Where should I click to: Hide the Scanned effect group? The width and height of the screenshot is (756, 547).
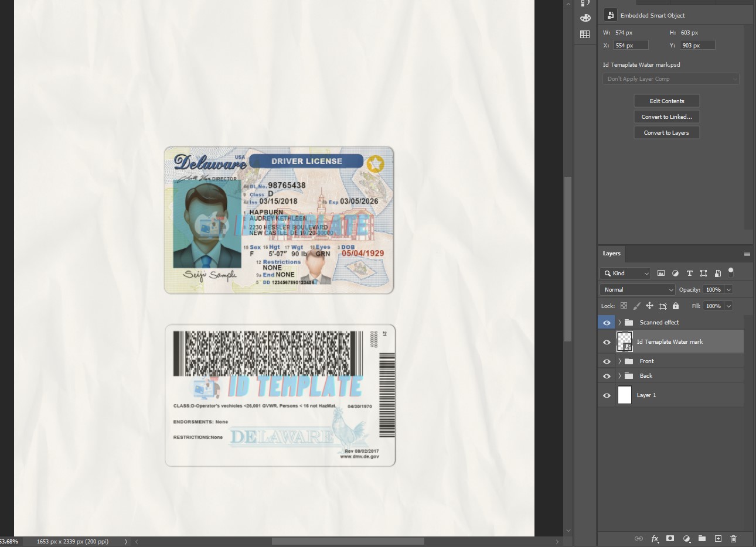click(607, 323)
